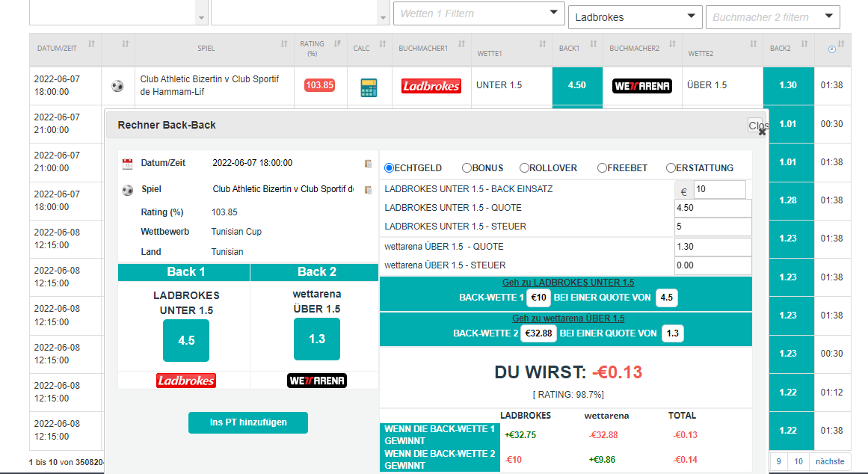
Task: Choose FREEBET bet type
Action: [603, 167]
